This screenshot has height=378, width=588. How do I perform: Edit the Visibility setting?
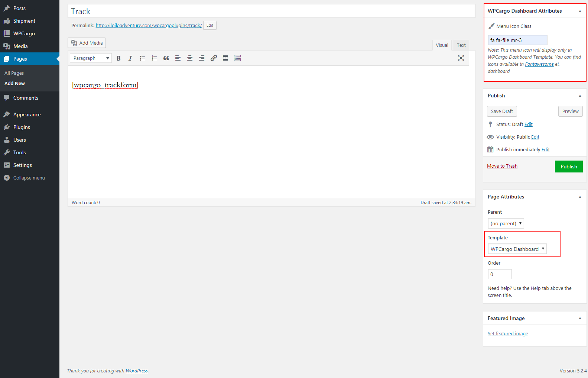click(x=535, y=137)
